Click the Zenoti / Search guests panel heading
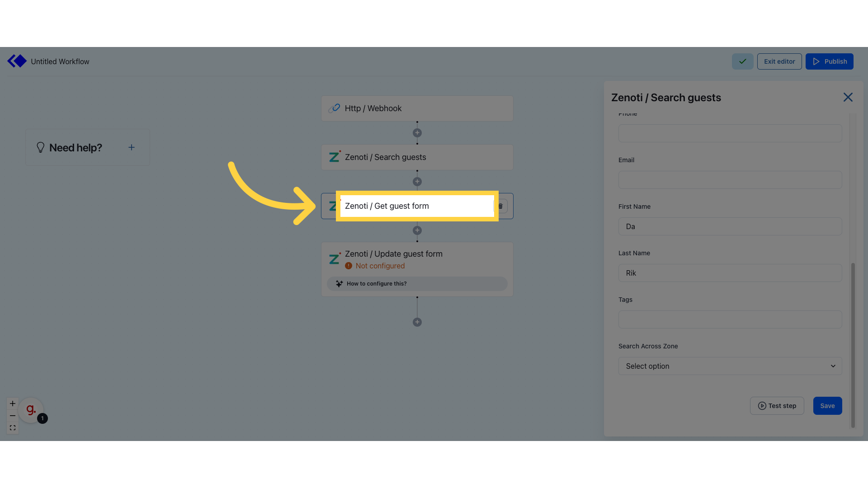Viewport: 868px width, 488px height. (666, 98)
